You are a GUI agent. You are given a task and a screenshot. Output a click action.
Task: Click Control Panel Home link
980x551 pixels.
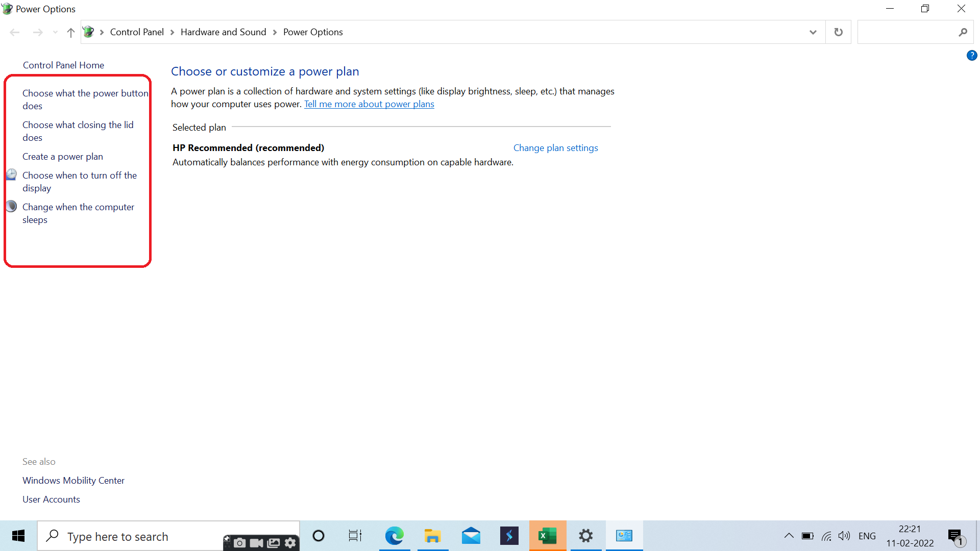click(x=63, y=65)
